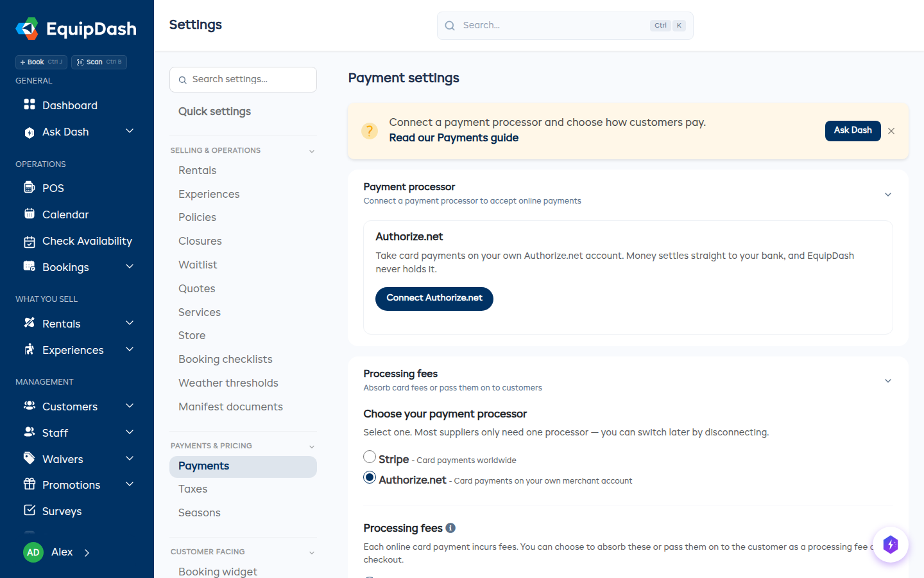The height and width of the screenshot is (578, 924).
Task: Open the Read our Payments guide link
Action: (454, 138)
